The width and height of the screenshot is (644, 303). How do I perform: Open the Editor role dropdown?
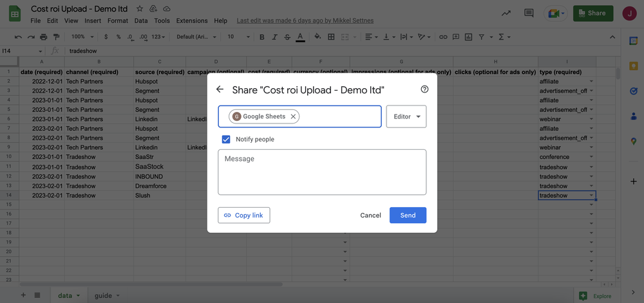coord(406,116)
